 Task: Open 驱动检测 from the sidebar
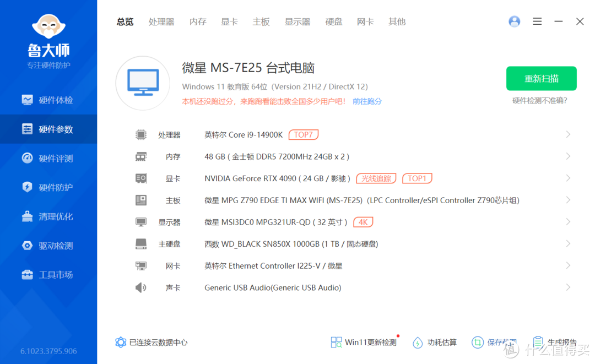48,246
